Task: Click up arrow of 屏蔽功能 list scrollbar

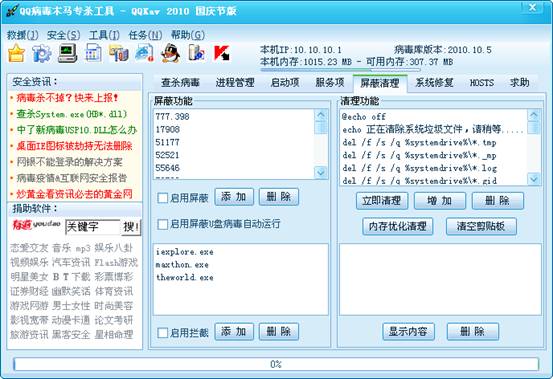Action: [321, 115]
